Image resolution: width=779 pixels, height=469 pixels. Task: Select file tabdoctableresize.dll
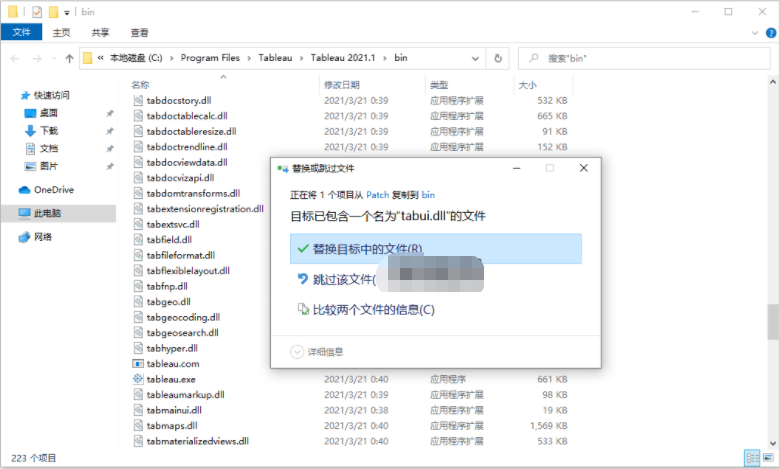coord(191,131)
